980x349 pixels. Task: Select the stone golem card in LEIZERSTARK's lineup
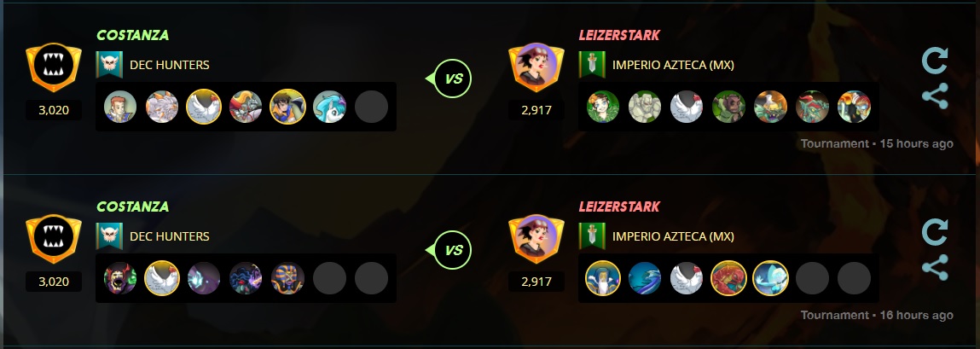point(644,107)
